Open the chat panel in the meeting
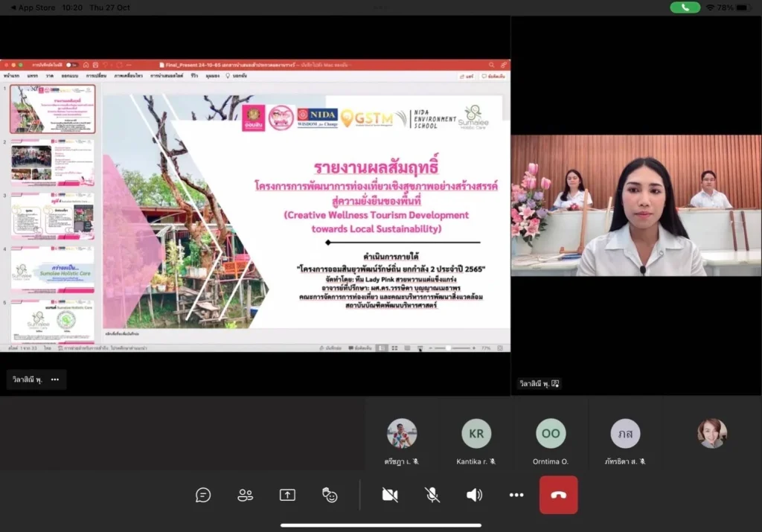The height and width of the screenshot is (532, 762). pos(203,495)
